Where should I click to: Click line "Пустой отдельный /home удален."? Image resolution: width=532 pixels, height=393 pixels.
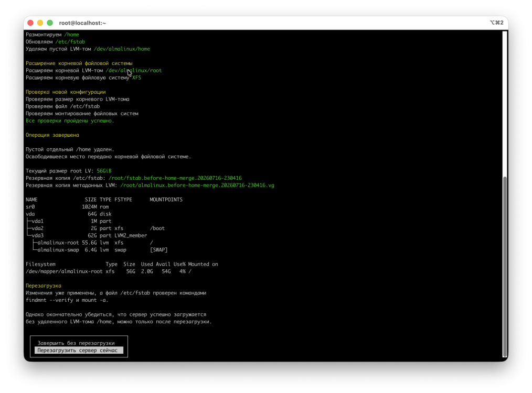pyautogui.click(x=70, y=149)
